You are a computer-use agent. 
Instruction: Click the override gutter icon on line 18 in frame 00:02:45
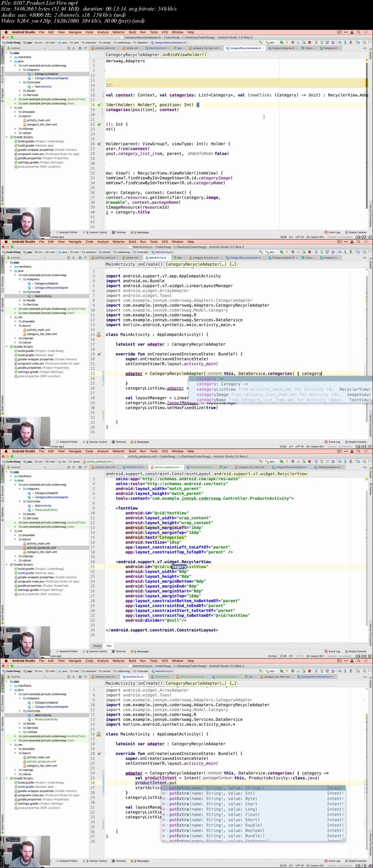[x=99, y=105]
